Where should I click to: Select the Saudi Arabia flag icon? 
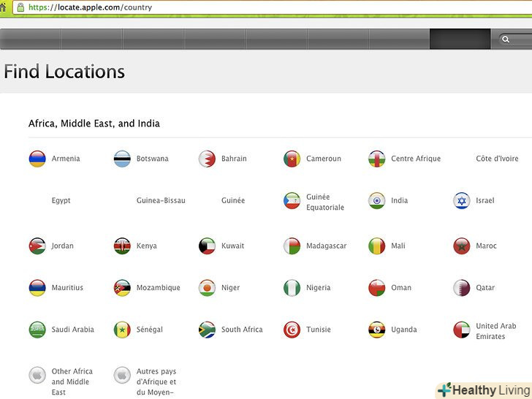point(37,330)
